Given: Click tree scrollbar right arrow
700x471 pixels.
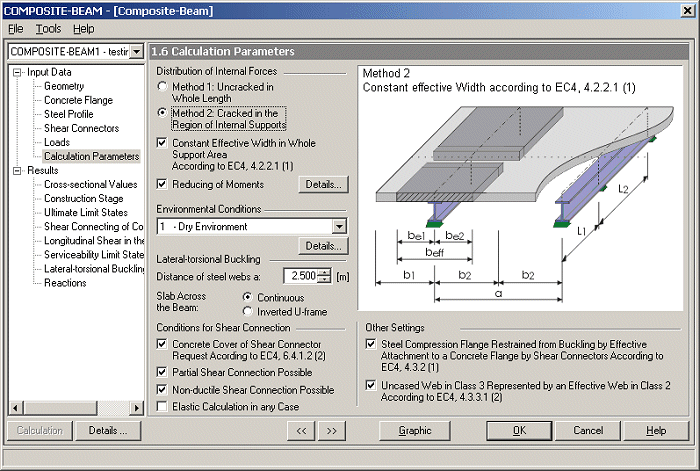Looking at the screenshot, I should pyautogui.click(x=136, y=408).
